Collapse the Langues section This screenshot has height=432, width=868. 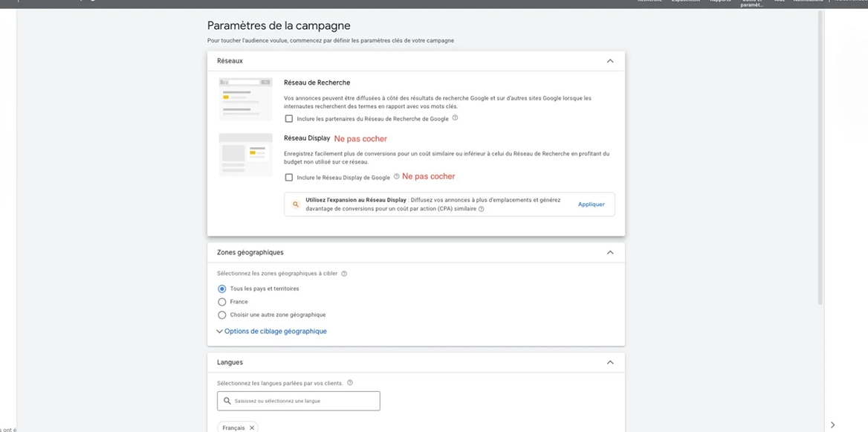coord(610,362)
